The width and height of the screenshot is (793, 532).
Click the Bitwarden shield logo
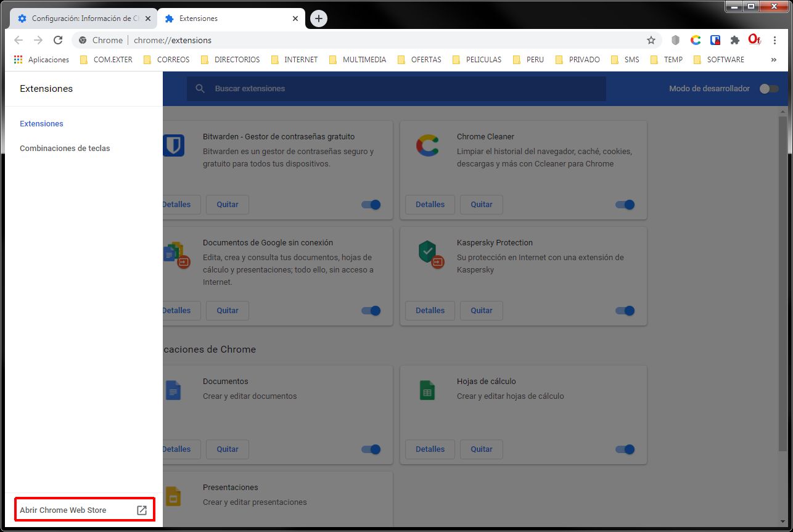click(173, 145)
